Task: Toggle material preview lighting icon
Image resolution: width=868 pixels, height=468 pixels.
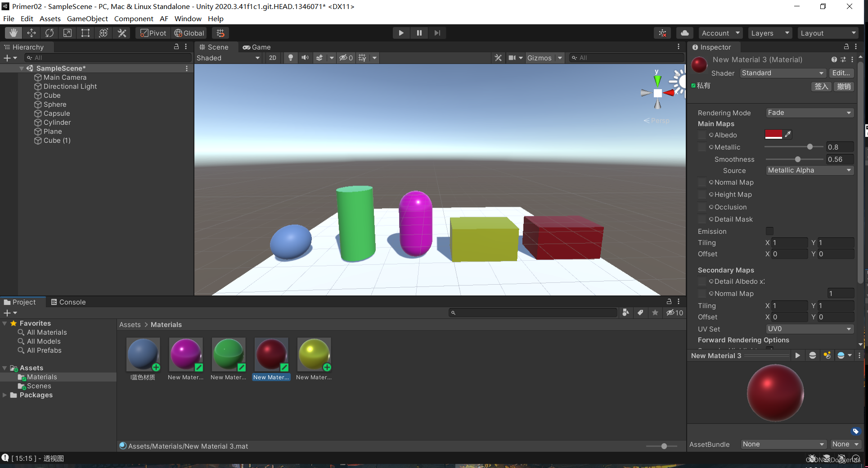Action: [827, 355]
